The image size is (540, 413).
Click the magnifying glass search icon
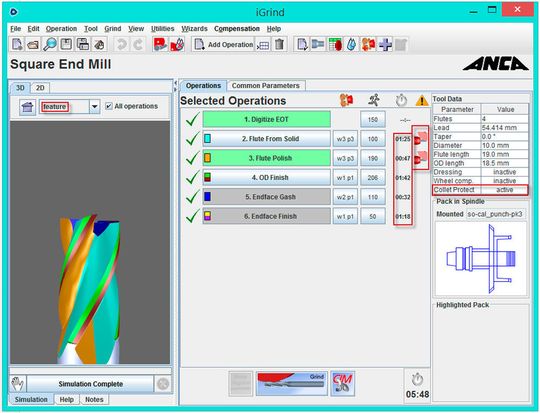(50, 45)
